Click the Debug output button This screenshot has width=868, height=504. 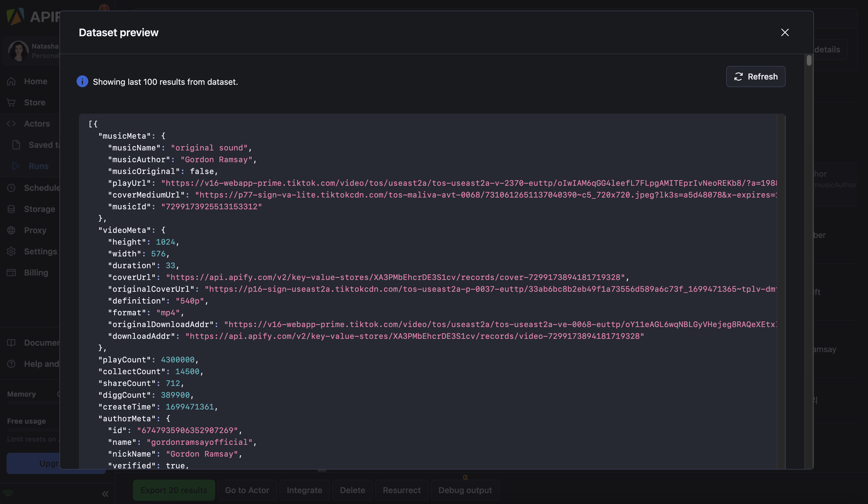[x=465, y=490]
